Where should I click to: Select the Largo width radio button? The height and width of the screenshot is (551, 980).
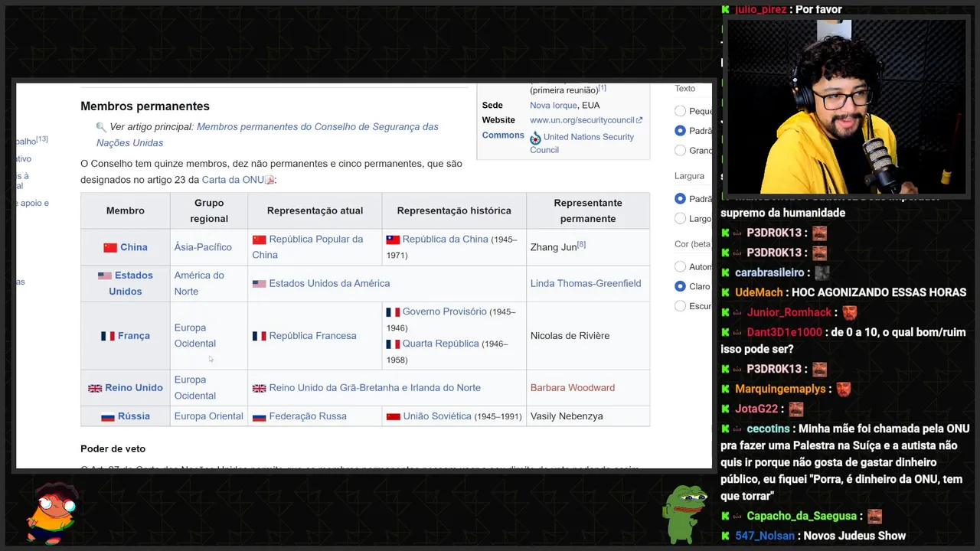coord(680,219)
